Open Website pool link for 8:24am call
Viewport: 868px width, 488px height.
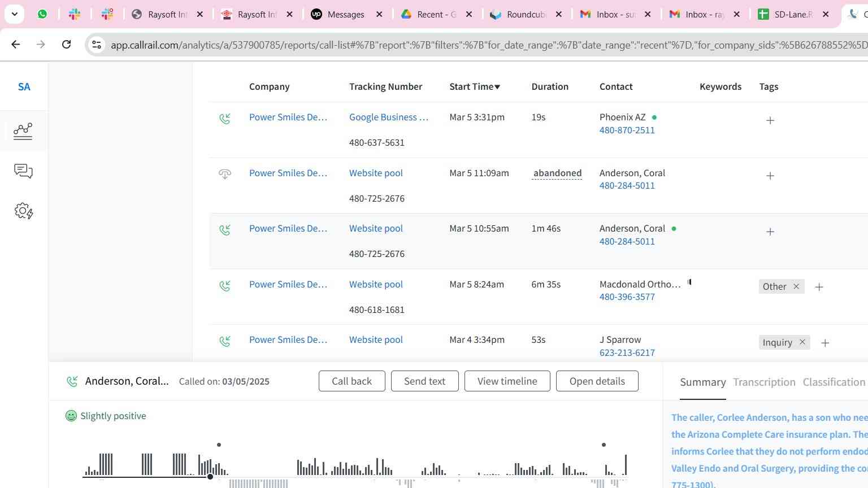coord(376,284)
